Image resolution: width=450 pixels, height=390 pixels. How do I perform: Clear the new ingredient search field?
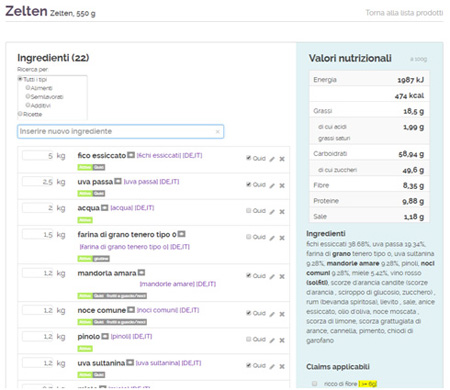click(217, 132)
